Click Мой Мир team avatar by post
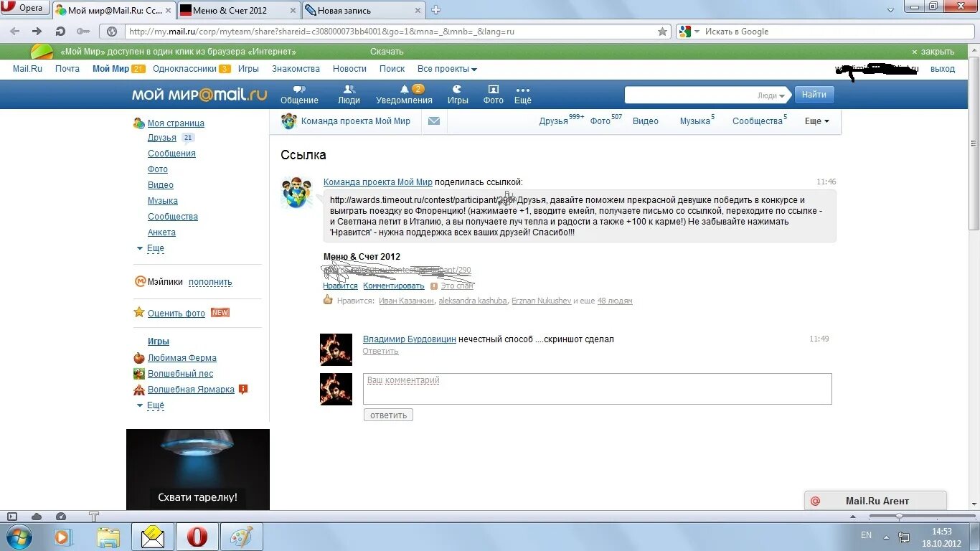980x551 pixels. 297,192
